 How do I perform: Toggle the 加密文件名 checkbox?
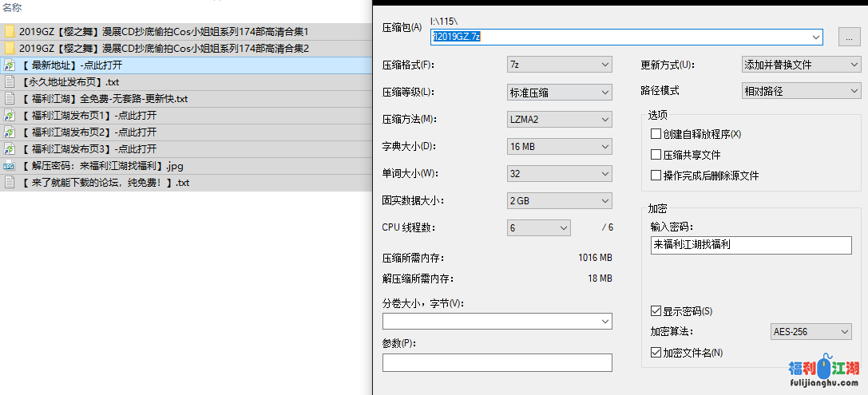pos(656,353)
